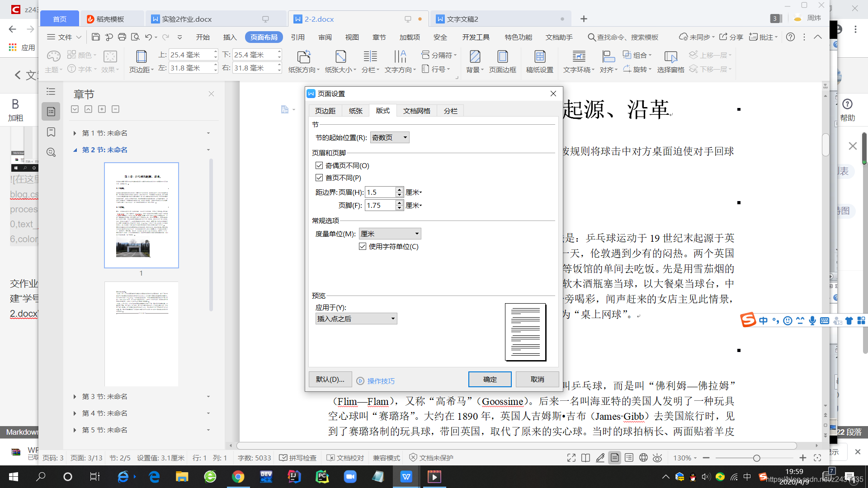Click zoom in plus button
Viewport: 868px width, 488px height.
803,458
